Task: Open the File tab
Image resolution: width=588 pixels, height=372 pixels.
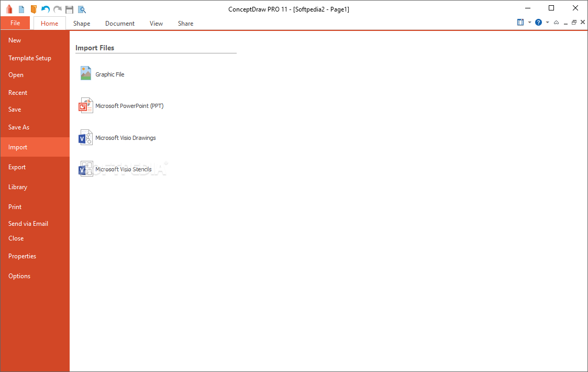Action: tap(15, 23)
